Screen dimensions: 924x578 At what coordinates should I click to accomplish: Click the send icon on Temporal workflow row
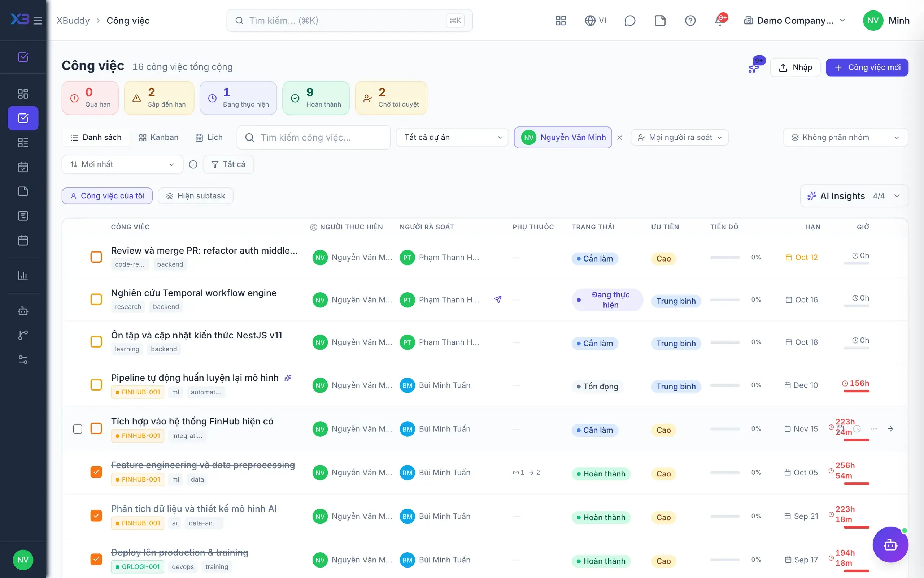point(497,299)
